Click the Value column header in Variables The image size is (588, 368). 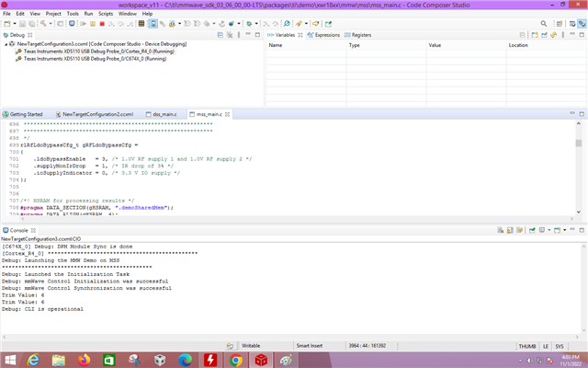pos(466,45)
